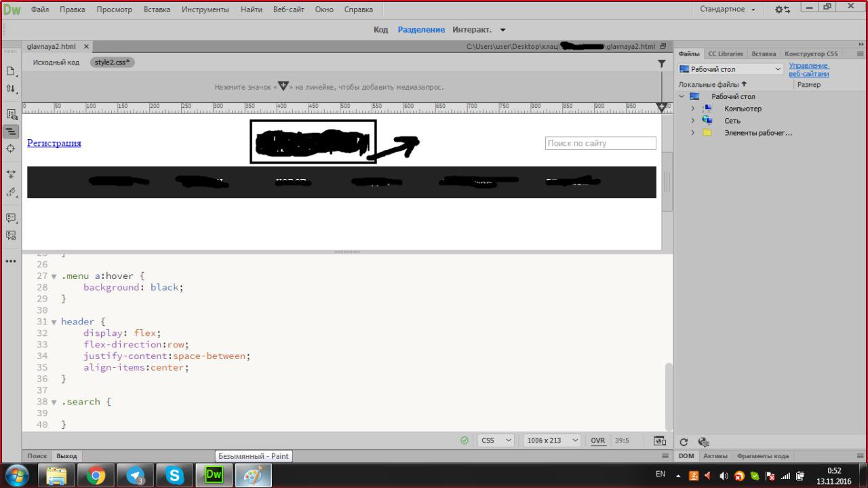Open the Окно menu

324,10
